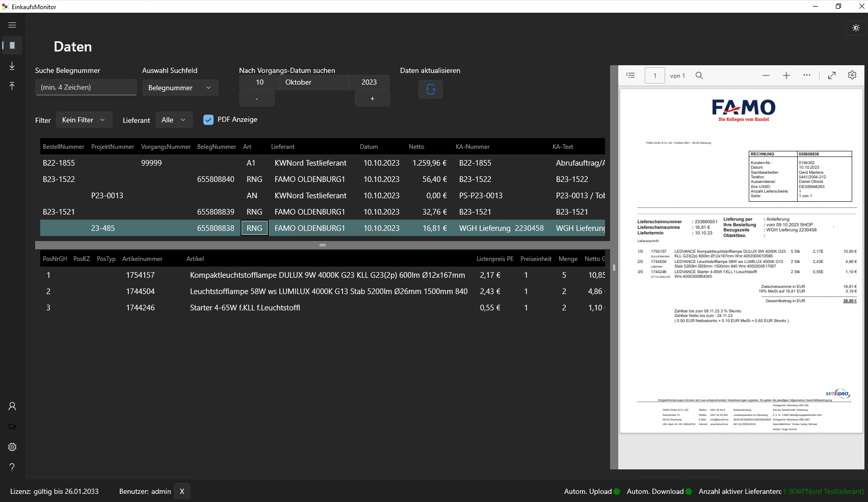Zoom out the PDF preview
868x502 pixels.
coord(766,75)
